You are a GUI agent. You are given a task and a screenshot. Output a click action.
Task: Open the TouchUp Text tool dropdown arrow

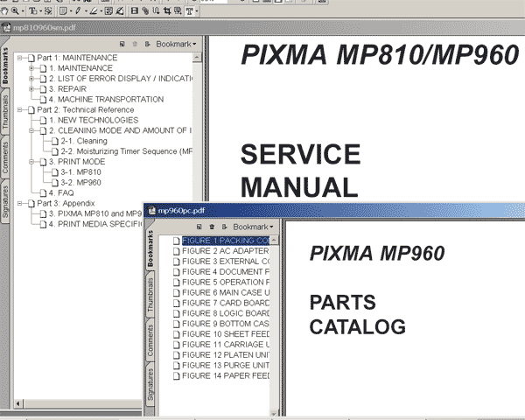coord(197,11)
